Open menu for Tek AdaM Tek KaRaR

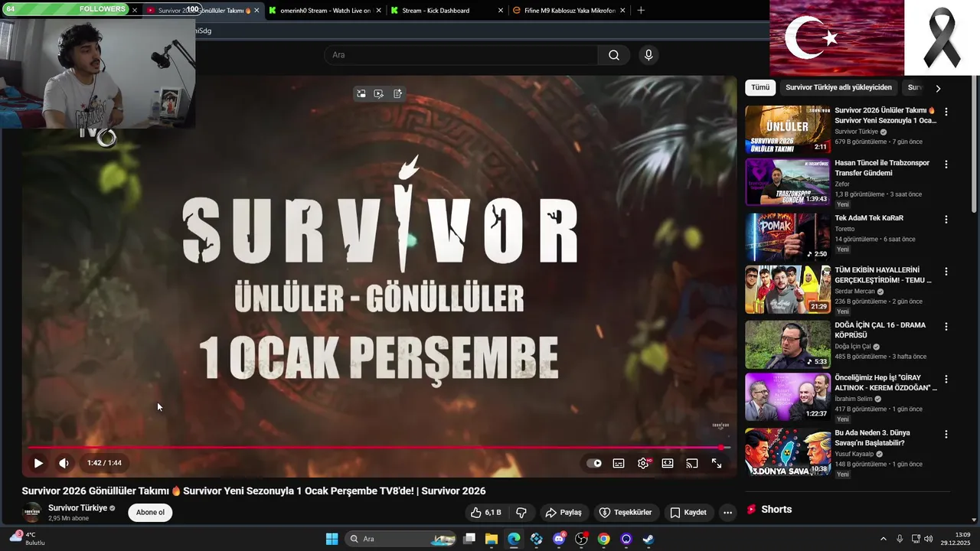[946, 220]
